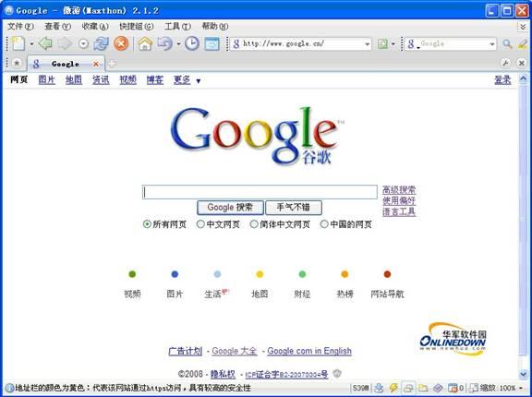Click the address bar with http://www.google.cn/
Viewport: 532px width, 397px height.
(300, 44)
